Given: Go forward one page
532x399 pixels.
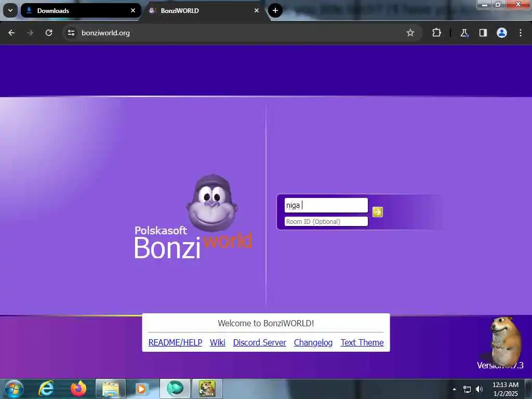Looking at the screenshot, I should (30, 33).
